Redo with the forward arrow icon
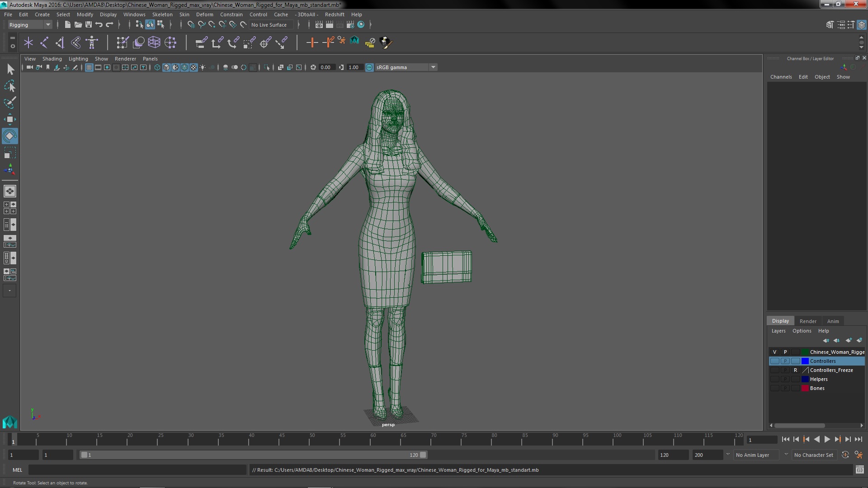 (x=109, y=24)
